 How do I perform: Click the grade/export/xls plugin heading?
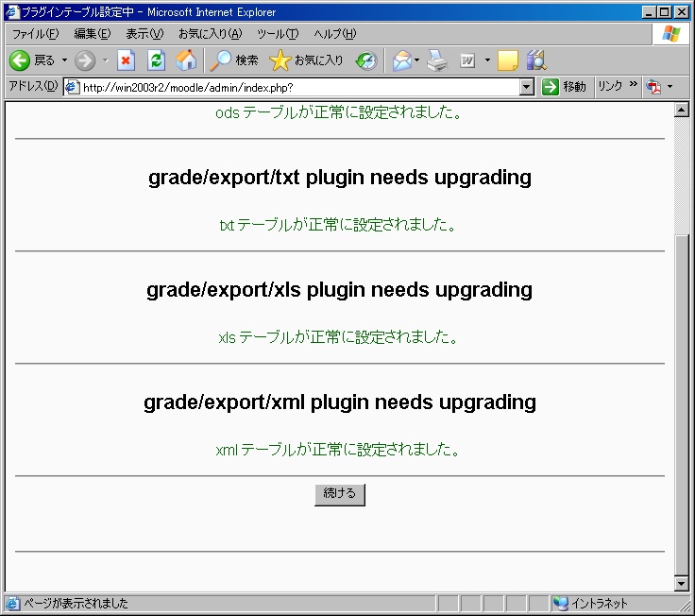340,290
